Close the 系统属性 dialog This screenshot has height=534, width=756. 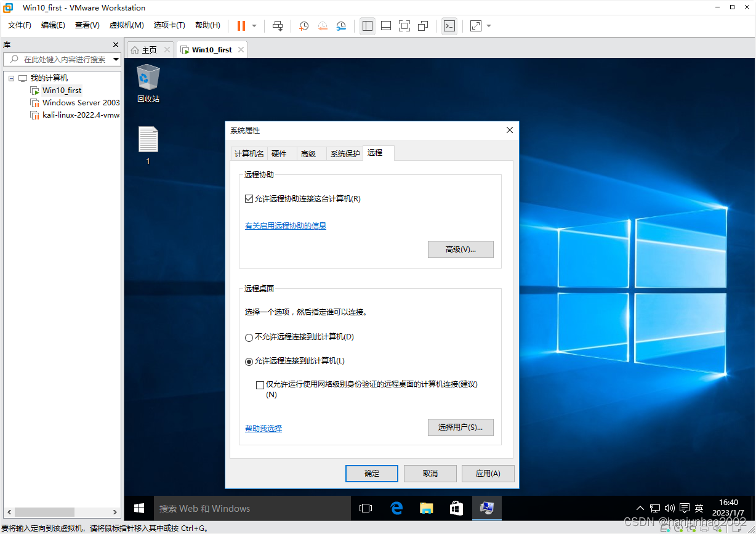tap(509, 130)
